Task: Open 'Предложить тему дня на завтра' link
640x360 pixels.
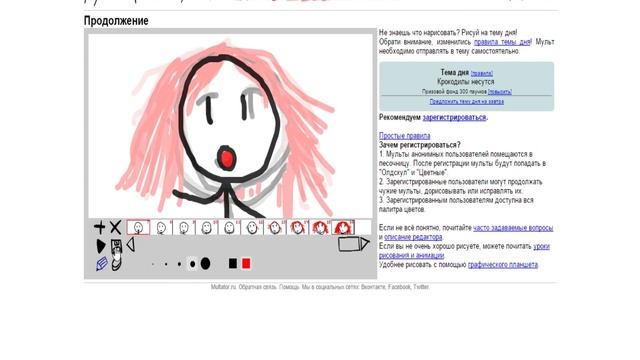Action: click(x=467, y=102)
